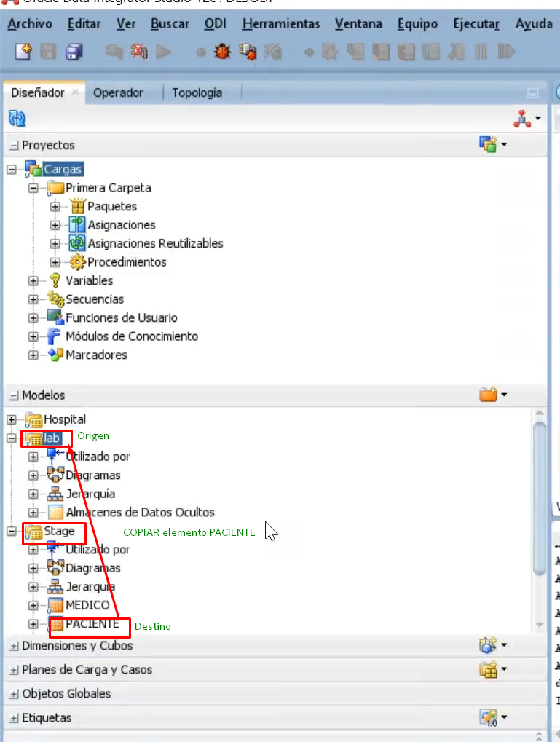The width and height of the screenshot is (560, 742).
Task: Select the PACIENTE datastore in Stage
Action: [x=92, y=624]
